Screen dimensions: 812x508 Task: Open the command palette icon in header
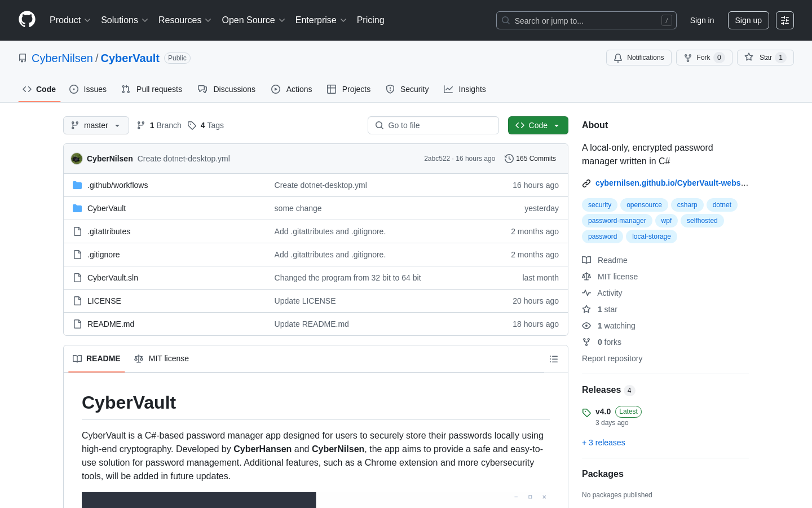coord(785,20)
